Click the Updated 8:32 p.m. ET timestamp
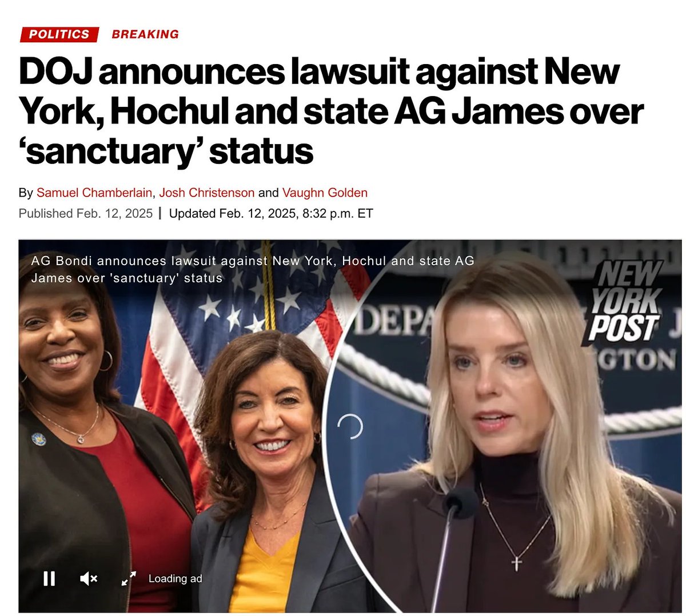686x616 pixels. point(271,214)
